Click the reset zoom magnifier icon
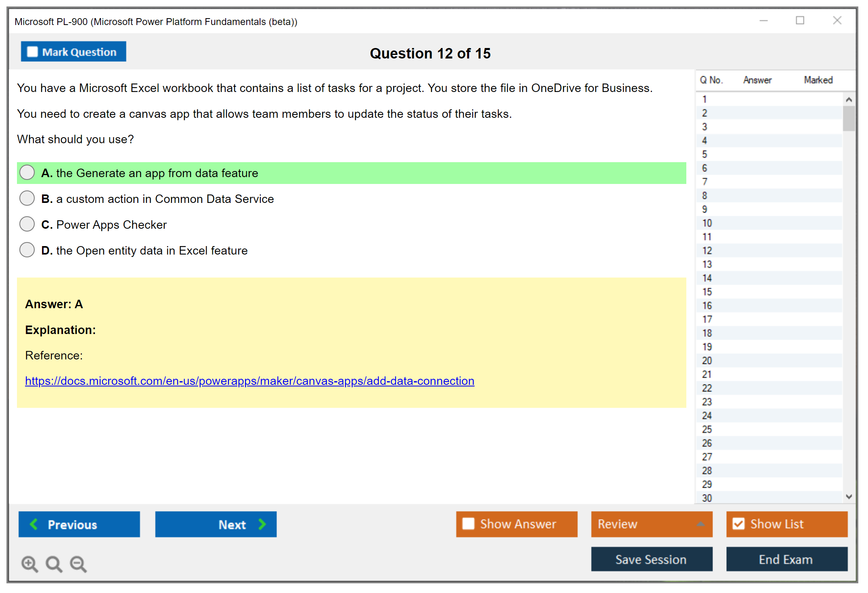868x593 pixels. 54,564
